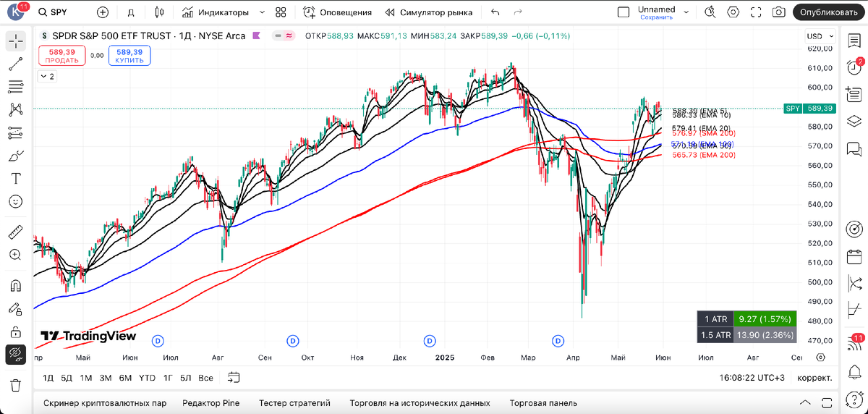This screenshot has width=868, height=414.
Task: Toggle hide all drawings eye icon
Action: pos(15,355)
